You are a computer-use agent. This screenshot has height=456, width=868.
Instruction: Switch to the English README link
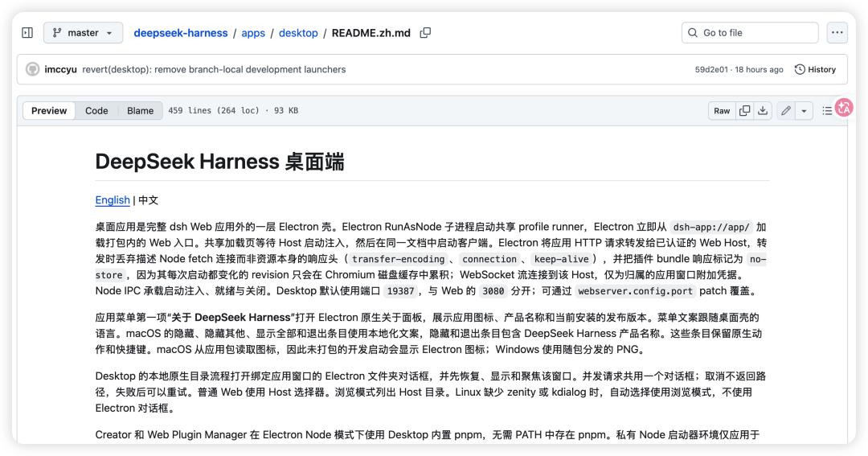tap(113, 200)
